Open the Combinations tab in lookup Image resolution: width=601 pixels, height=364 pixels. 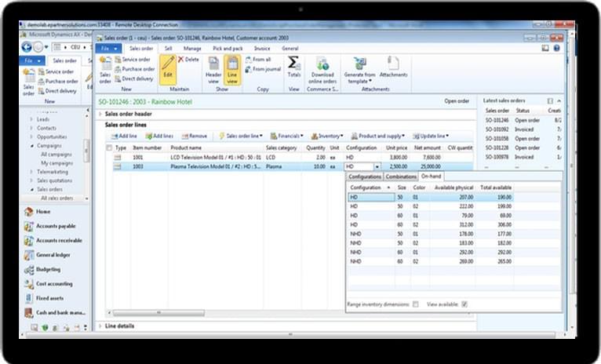point(401,177)
